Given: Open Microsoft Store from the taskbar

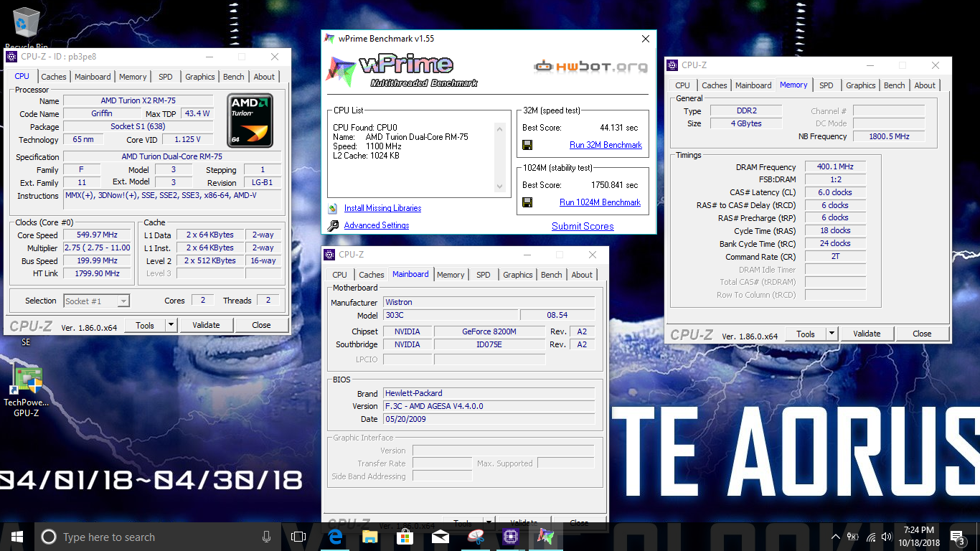Looking at the screenshot, I should coord(405,537).
